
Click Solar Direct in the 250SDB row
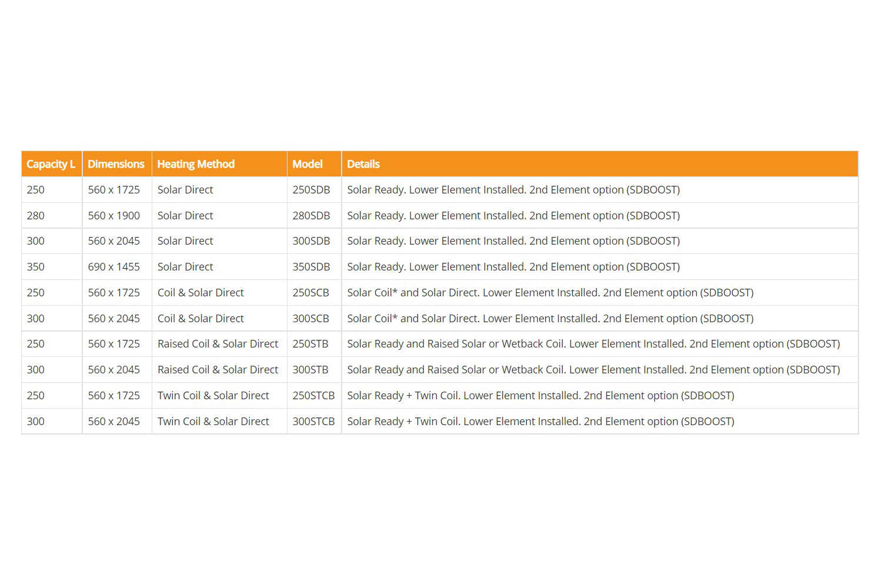point(185,190)
